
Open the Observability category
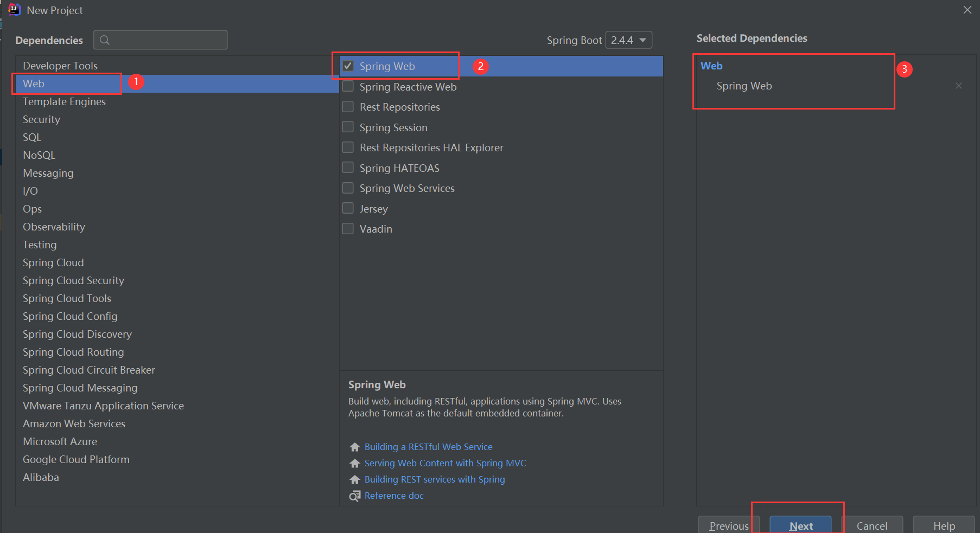(177, 227)
